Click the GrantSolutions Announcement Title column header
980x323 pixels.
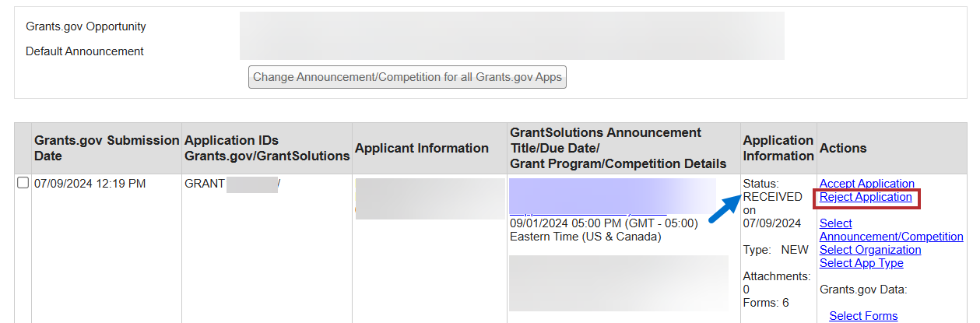point(617,148)
